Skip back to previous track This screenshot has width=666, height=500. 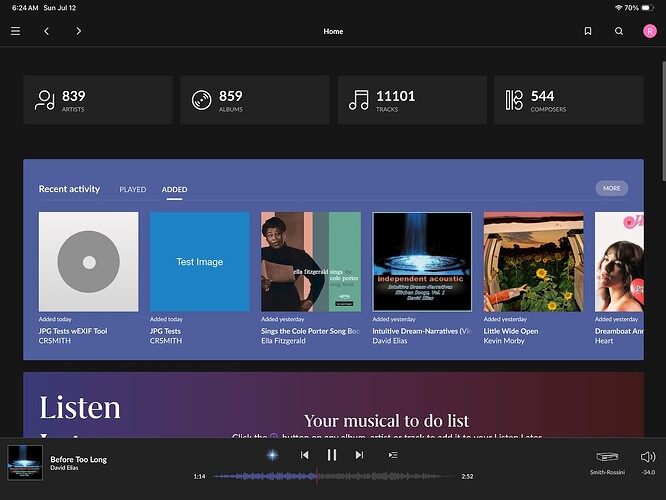[x=305, y=455]
